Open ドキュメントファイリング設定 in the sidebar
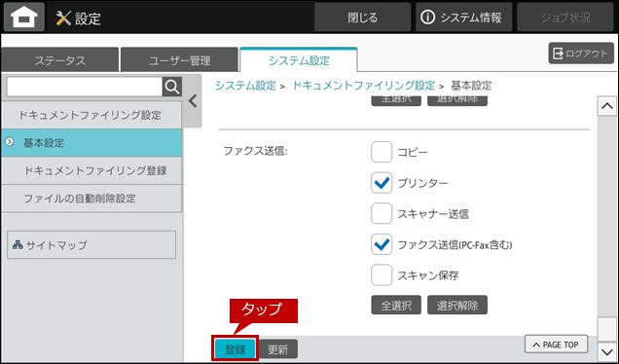The height and width of the screenshot is (364, 619). [91, 115]
